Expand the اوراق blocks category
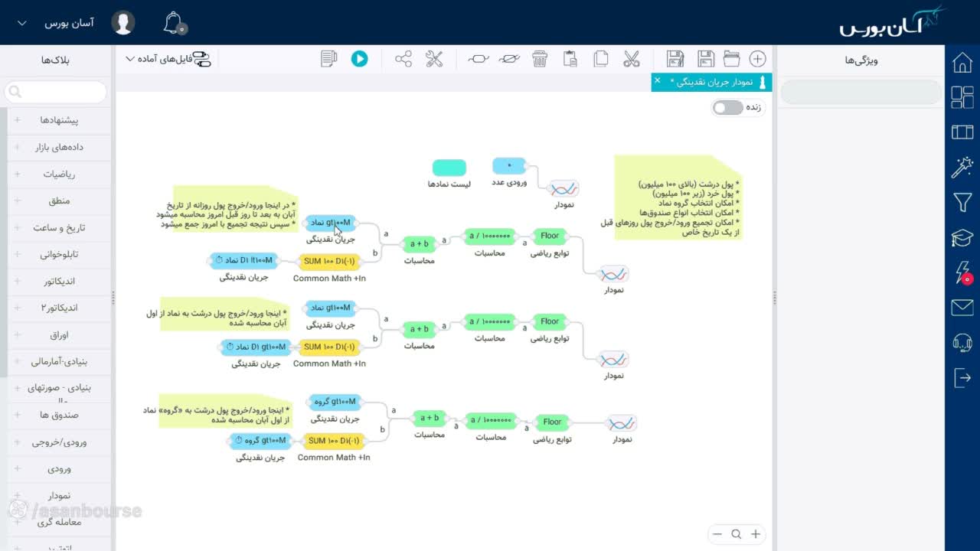This screenshot has height=551, width=980. click(57, 334)
